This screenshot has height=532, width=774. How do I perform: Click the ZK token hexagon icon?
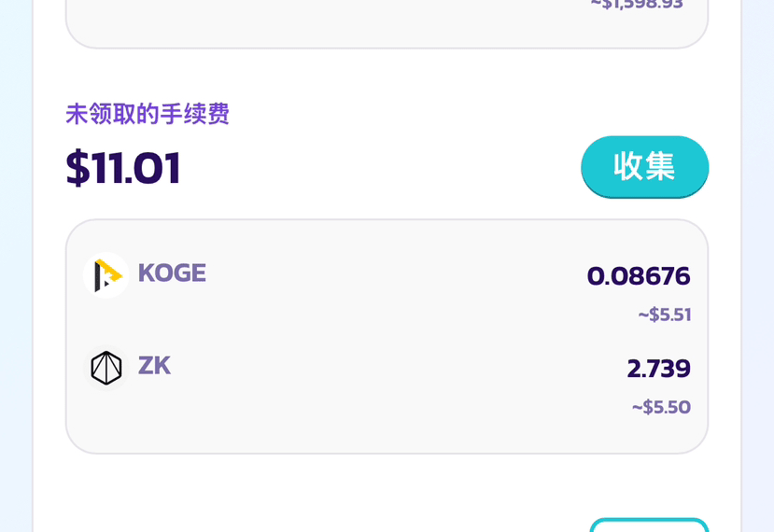pos(106,368)
